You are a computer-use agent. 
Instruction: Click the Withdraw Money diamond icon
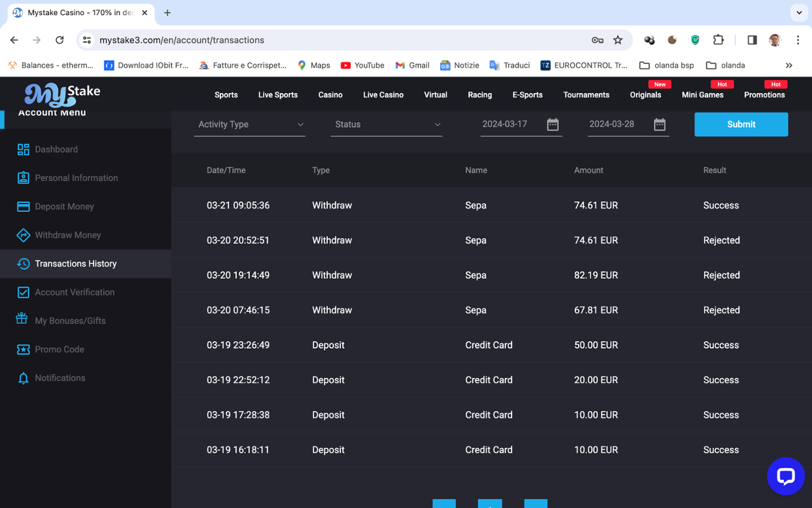point(23,235)
